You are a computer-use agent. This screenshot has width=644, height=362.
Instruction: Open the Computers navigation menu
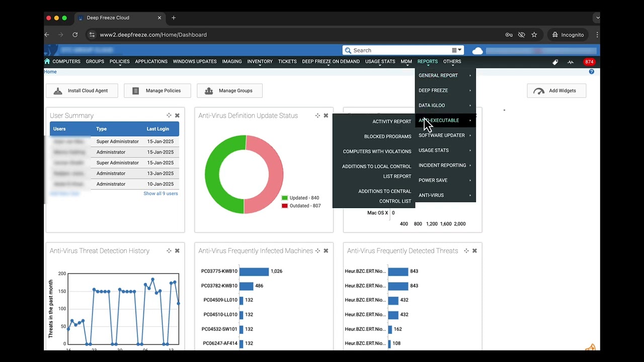[66, 61]
